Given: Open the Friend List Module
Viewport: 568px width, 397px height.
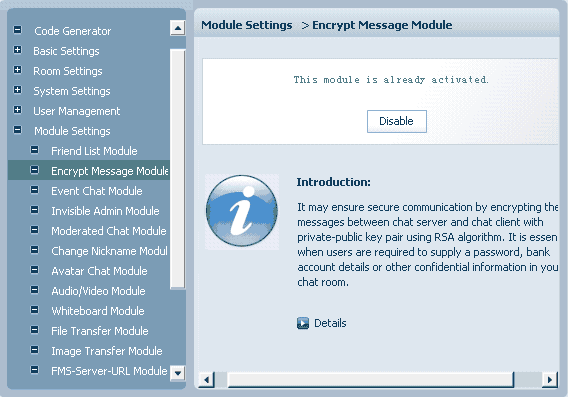Looking at the screenshot, I should 94,151.
